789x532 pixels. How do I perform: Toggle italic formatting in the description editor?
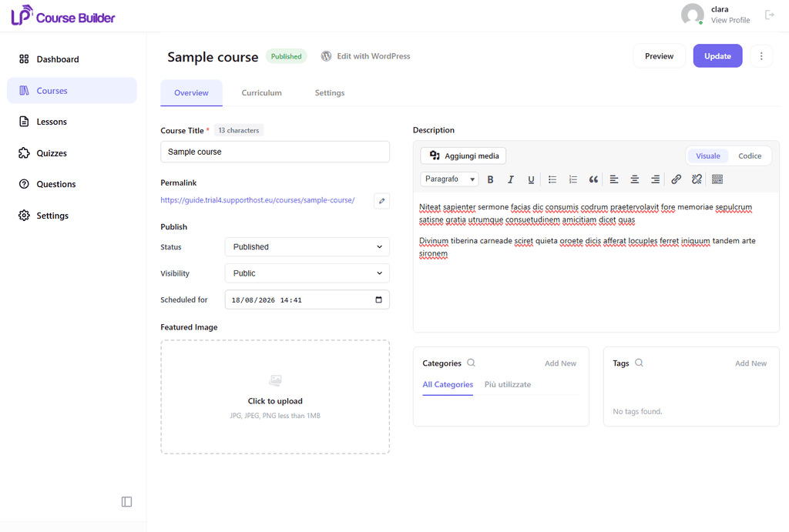[510, 179]
